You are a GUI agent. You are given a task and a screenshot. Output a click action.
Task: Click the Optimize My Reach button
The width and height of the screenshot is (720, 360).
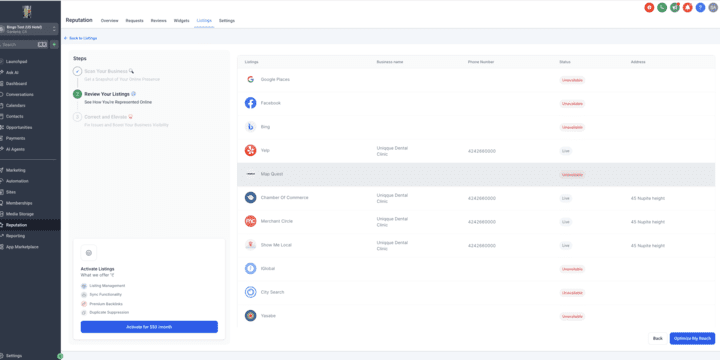click(x=692, y=338)
